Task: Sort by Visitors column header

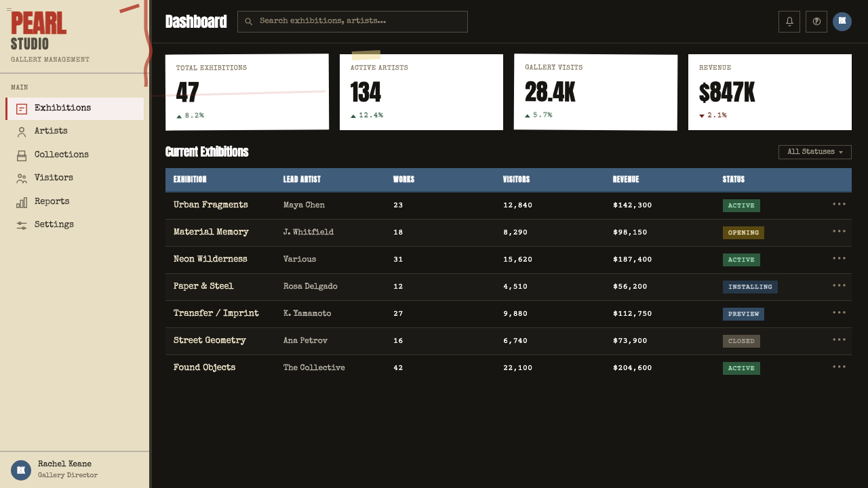Action: click(x=516, y=180)
